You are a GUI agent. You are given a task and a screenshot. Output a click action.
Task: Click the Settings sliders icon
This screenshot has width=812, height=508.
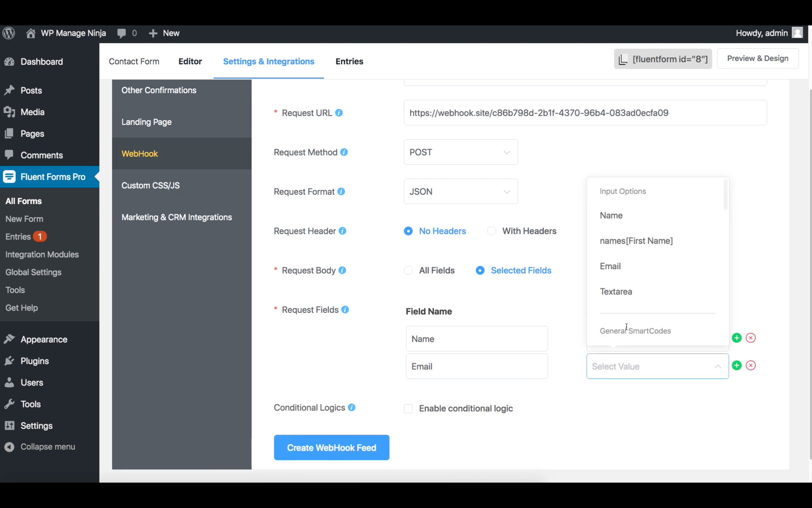click(x=9, y=426)
